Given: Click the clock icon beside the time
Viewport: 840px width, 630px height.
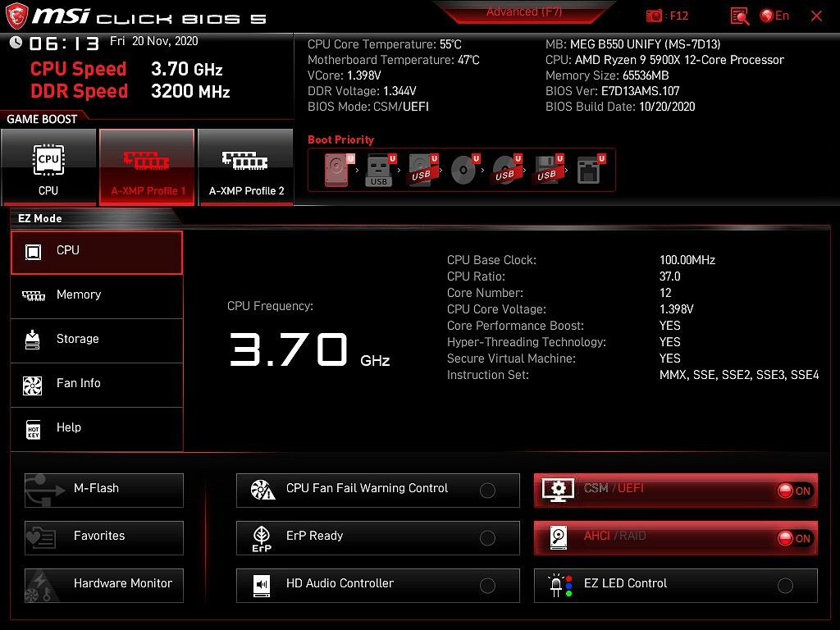Looking at the screenshot, I should coord(16,43).
